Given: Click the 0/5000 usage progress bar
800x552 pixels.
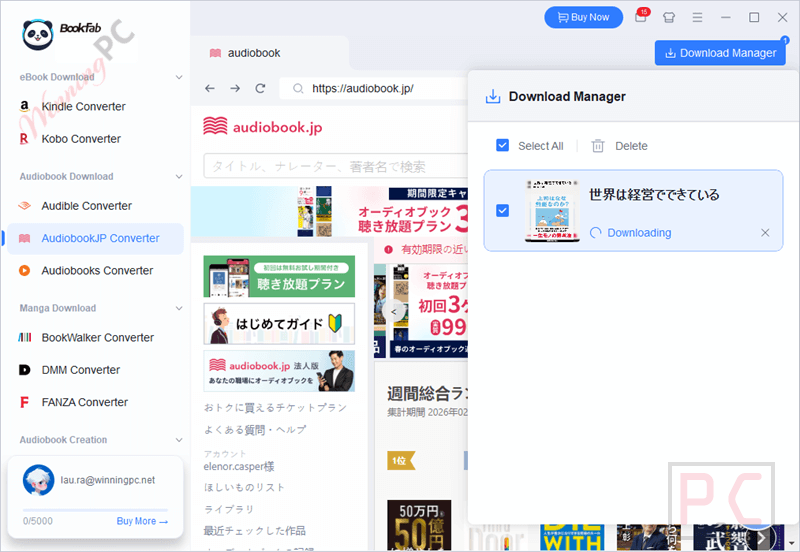Looking at the screenshot, I should tap(95, 510).
